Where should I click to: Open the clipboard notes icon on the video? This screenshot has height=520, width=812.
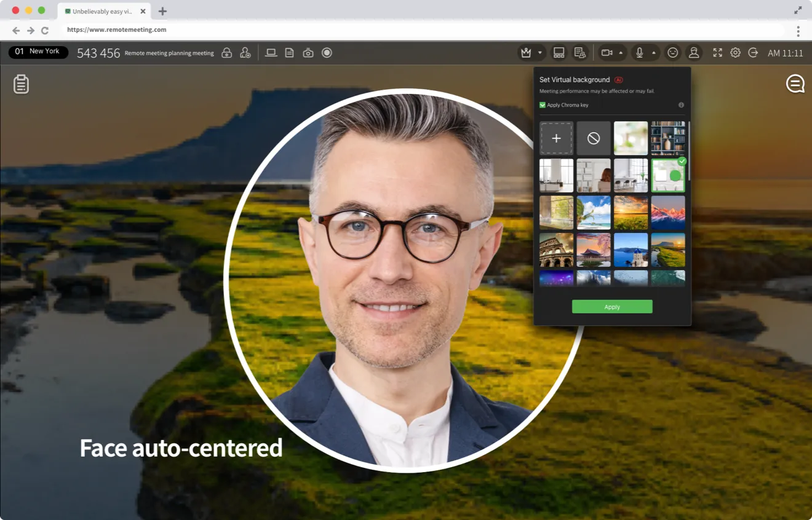[22, 84]
